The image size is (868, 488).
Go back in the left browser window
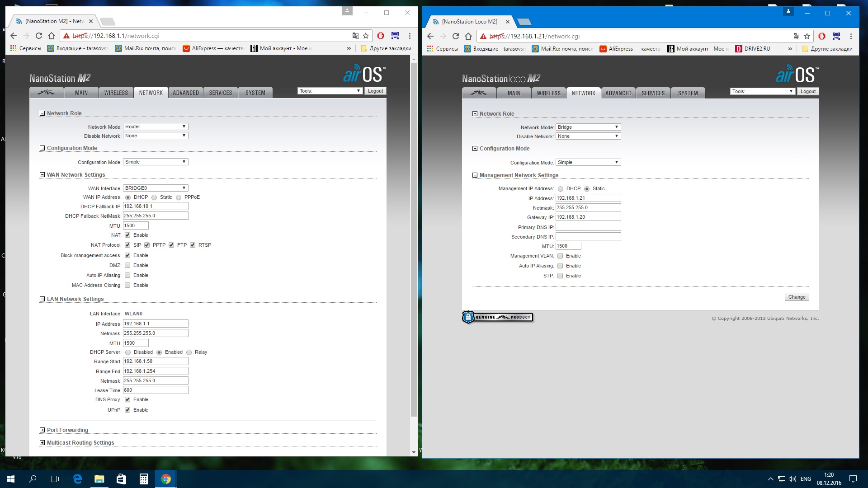[14, 36]
